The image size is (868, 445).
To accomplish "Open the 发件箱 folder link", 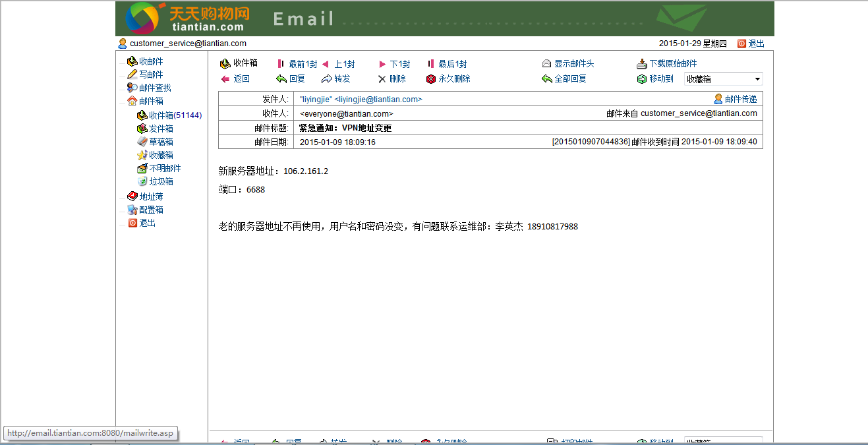I will coord(161,129).
